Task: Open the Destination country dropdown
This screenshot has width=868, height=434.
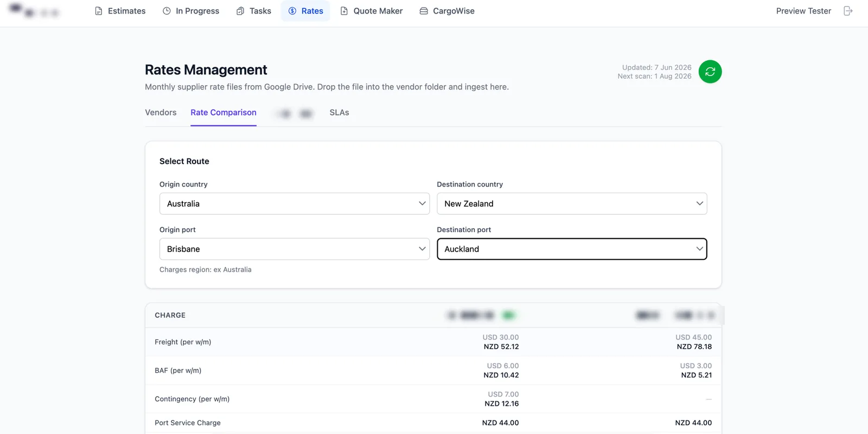Action: (572, 203)
